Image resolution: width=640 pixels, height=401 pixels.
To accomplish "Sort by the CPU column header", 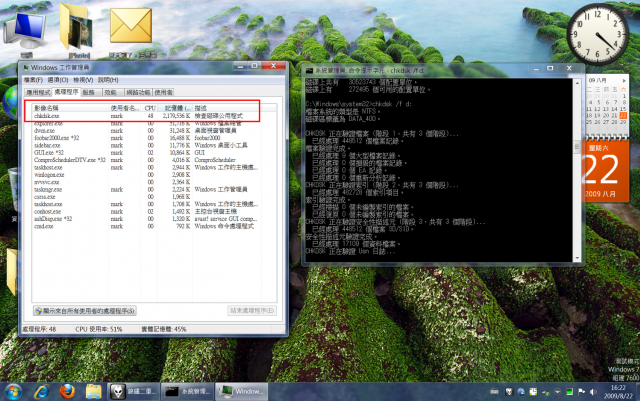I will 150,108.
